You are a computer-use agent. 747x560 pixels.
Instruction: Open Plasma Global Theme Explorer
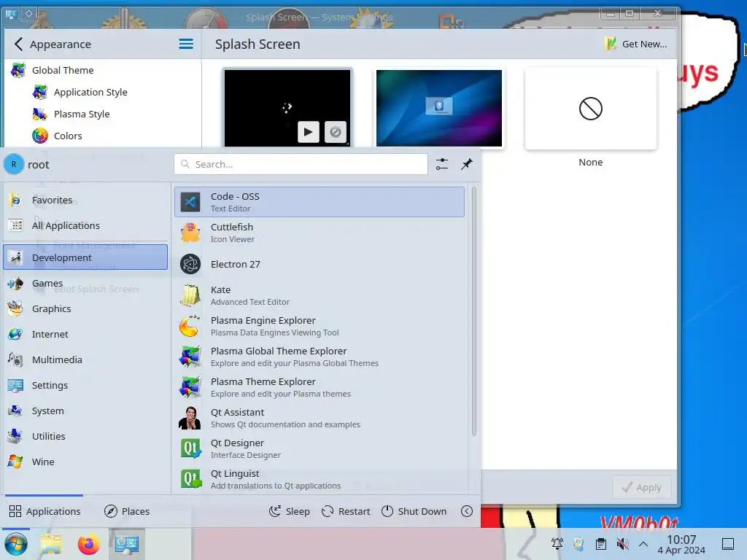coord(320,357)
